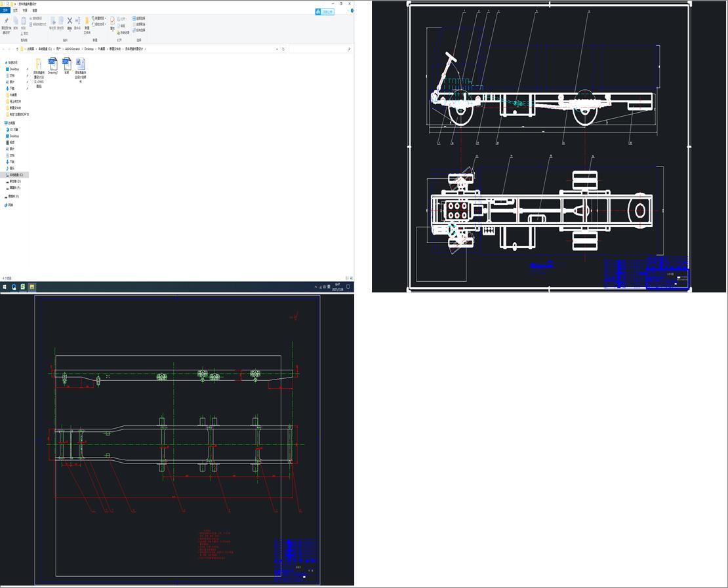Open the address bar history dropdown
Image resolution: width=728 pixels, height=588 pixels.
(x=277, y=49)
